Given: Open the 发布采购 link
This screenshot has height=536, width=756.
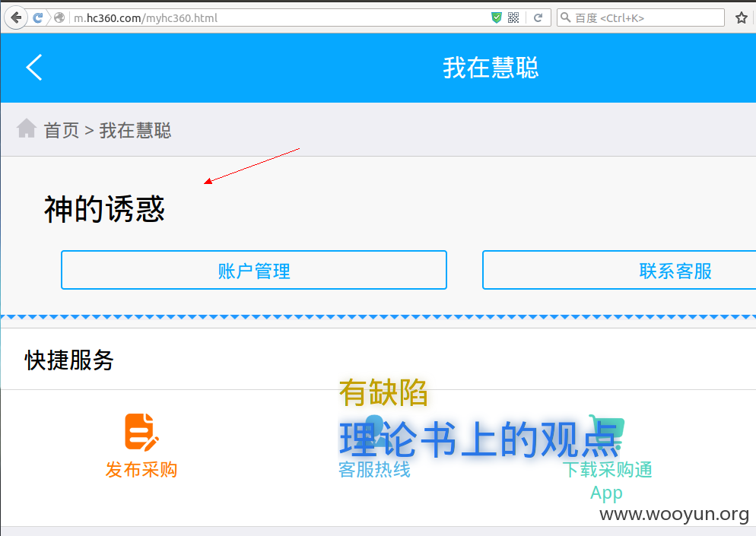Looking at the screenshot, I should tap(141, 469).
